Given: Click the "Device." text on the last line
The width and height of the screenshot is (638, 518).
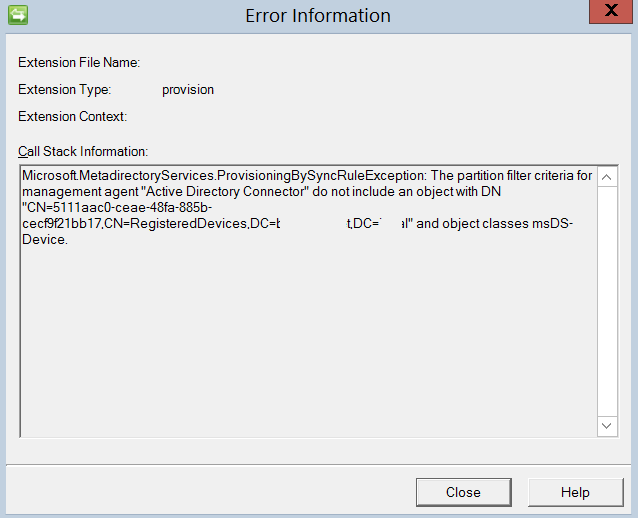Looking at the screenshot, I should (44, 239).
